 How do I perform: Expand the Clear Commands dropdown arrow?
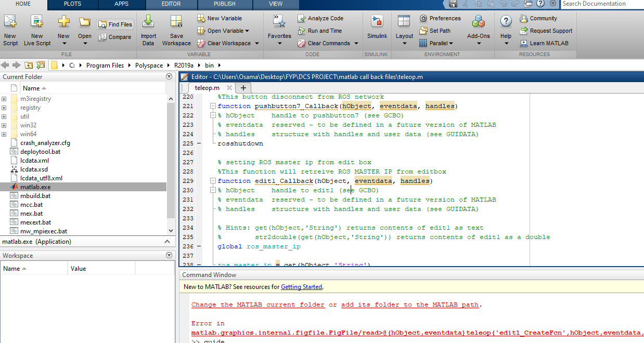tap(356, 44)
